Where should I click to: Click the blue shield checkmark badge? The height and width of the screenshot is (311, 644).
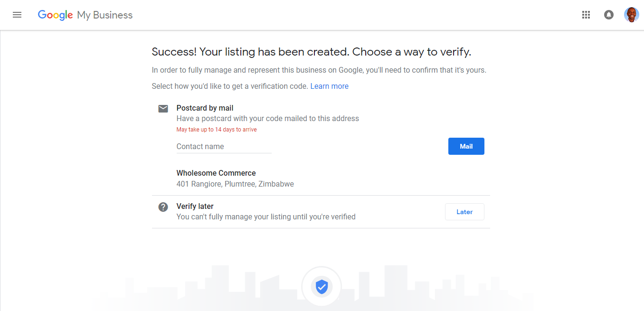click(322, 286)
